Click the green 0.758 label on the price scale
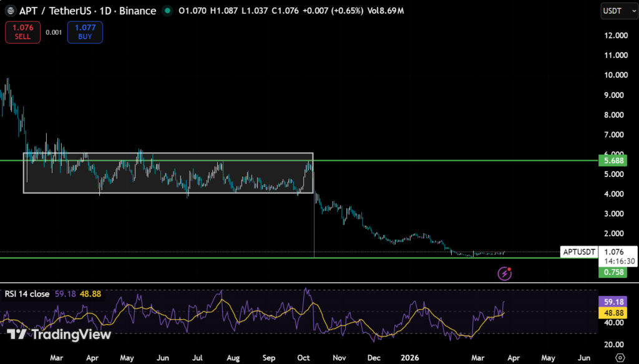 612,272
